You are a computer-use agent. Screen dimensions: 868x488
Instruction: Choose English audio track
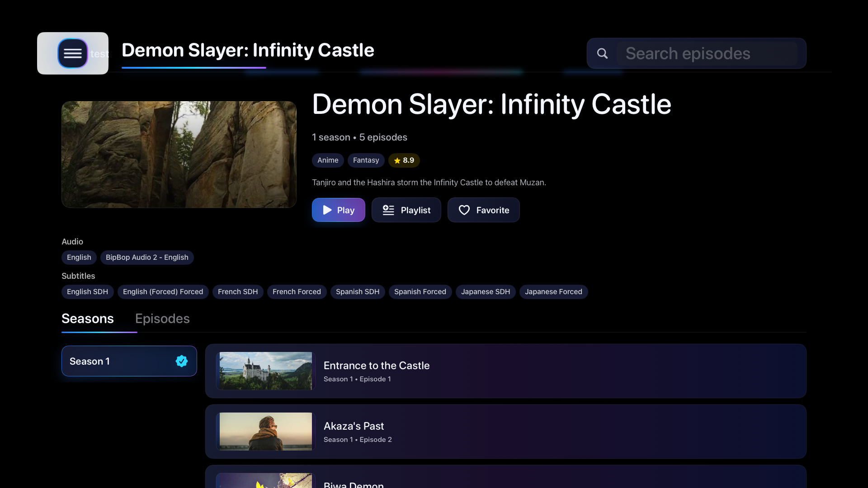pyautogui.click(x=79, y=258)
